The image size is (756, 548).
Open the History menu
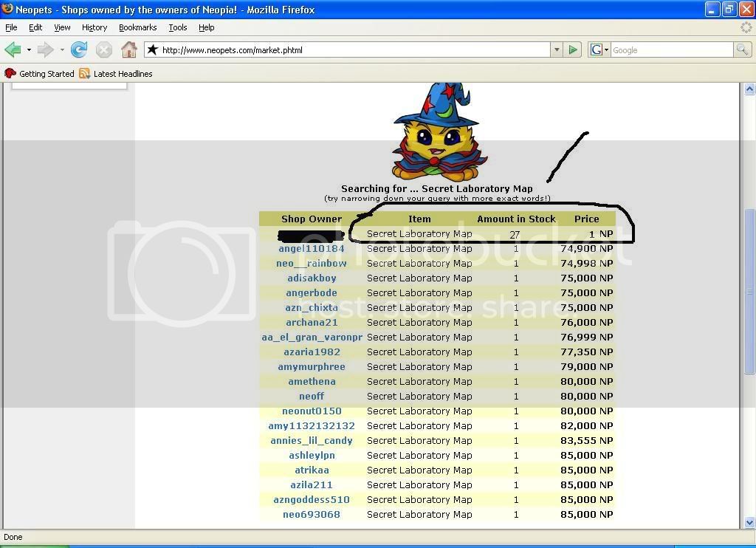(x=94, y=27)
